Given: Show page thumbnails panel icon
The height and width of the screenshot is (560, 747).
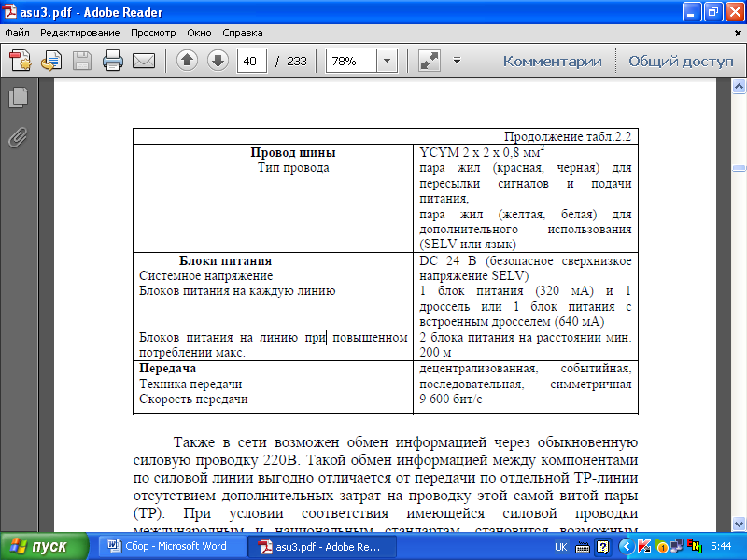Looking at the screenshot, I should [x=18, y=98].
